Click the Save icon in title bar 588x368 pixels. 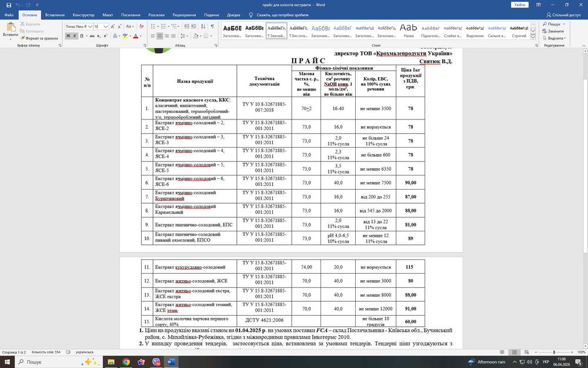pos(9,5)
